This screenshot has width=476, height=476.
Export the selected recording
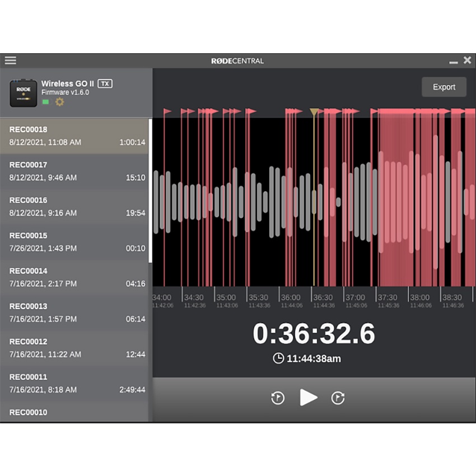click(444, 87)
